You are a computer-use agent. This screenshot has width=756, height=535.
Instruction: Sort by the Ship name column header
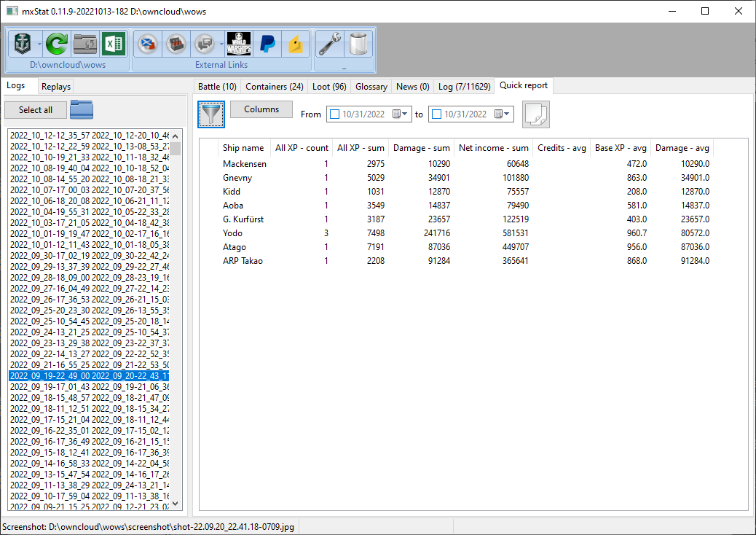[243, 148]
